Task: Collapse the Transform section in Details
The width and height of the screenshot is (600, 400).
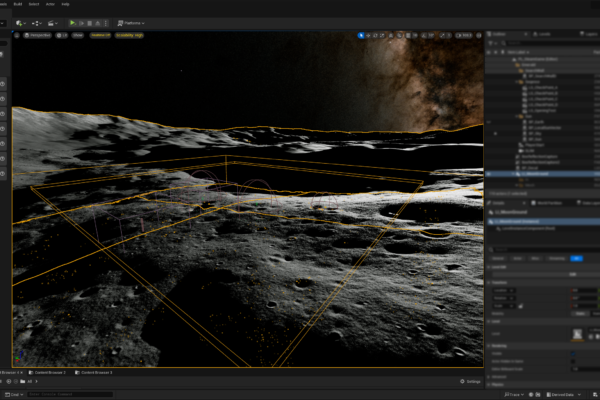Action: [x=497, y=282]
